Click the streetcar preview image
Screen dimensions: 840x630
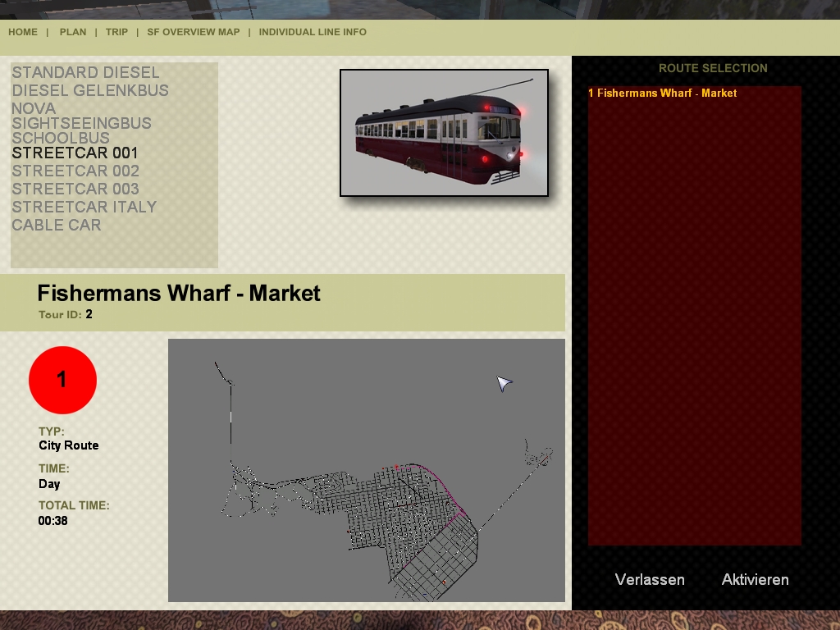444,133
